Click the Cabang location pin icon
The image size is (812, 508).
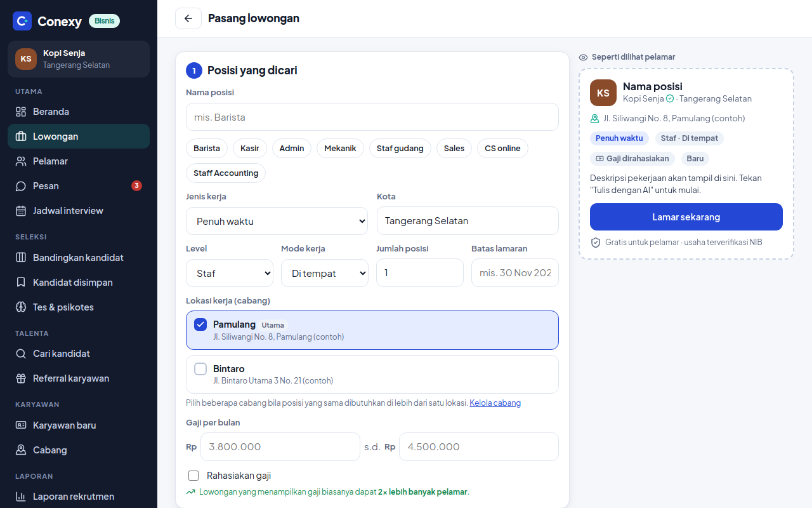click(21, 450)
